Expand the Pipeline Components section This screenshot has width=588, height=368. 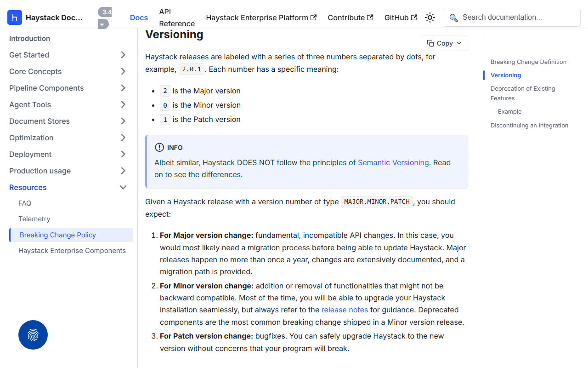point(123,88)
